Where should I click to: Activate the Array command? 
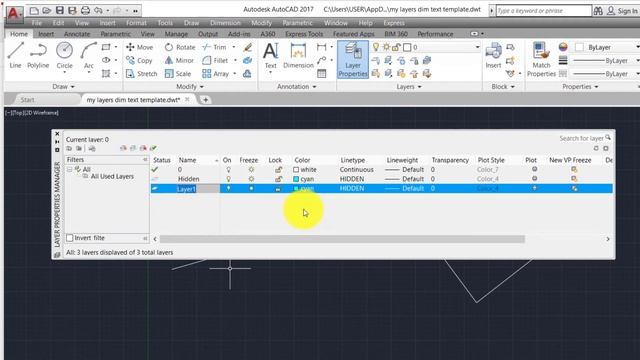[216, 73]
